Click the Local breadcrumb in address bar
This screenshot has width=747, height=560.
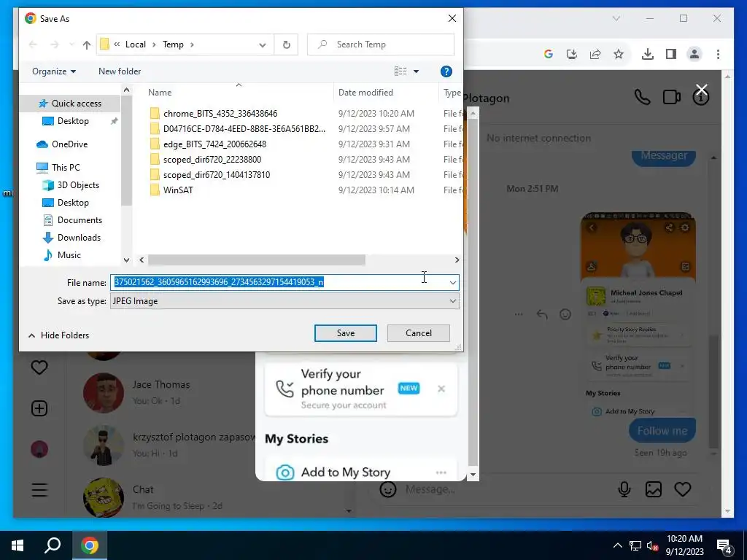[135, 44]
